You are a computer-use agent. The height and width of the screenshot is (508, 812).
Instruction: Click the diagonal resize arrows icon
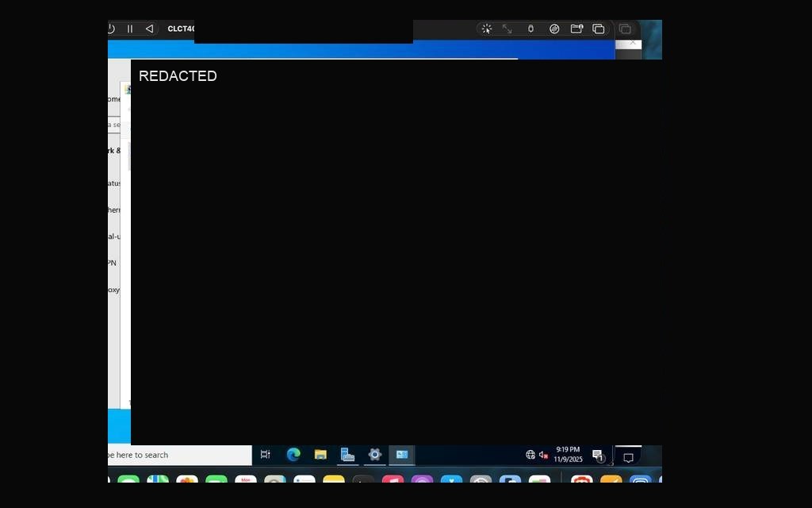[x=507, y=29]
